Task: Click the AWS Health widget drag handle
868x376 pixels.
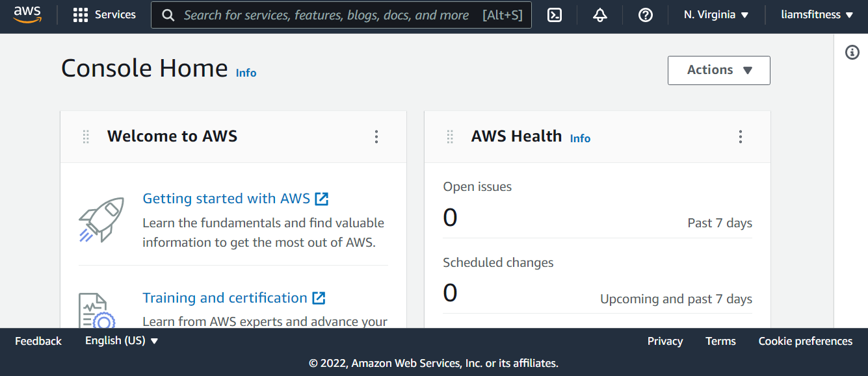Action: 450,136
